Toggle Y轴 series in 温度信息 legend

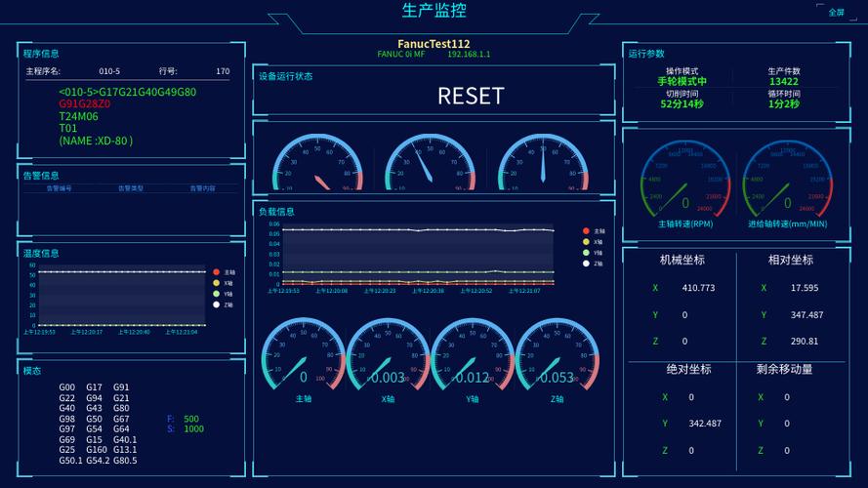[x=224, y=294]
